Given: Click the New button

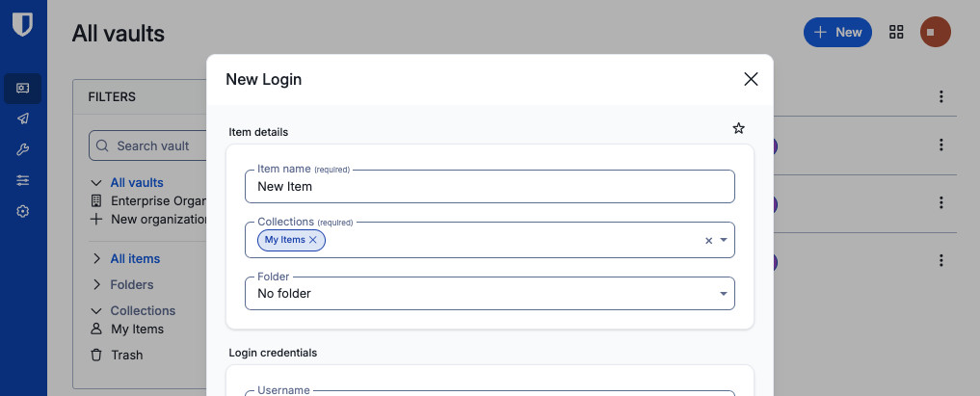Looking at the screenshot, I should (x=837, y=32).
